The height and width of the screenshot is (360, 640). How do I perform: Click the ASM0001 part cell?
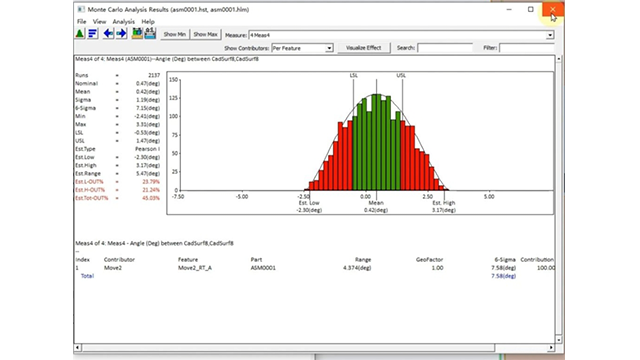[x=263, y=268]
